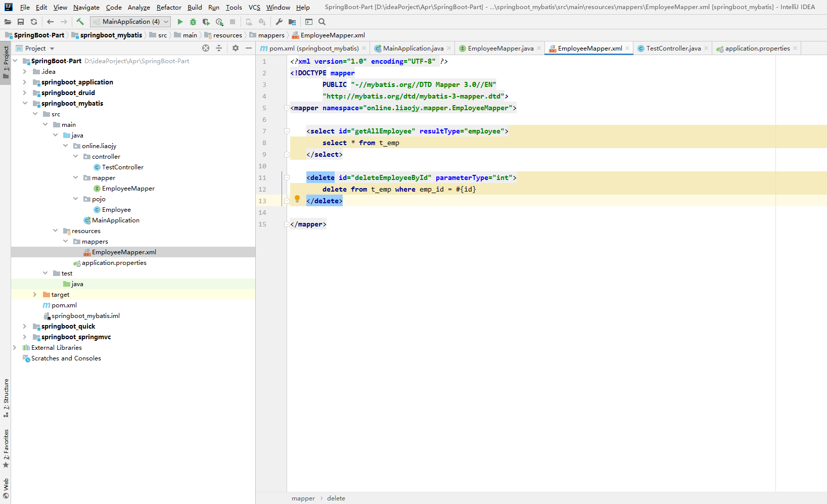Switch to the TestController.java tab
Viewport: 827px width, 504px height.
(673, 49)
